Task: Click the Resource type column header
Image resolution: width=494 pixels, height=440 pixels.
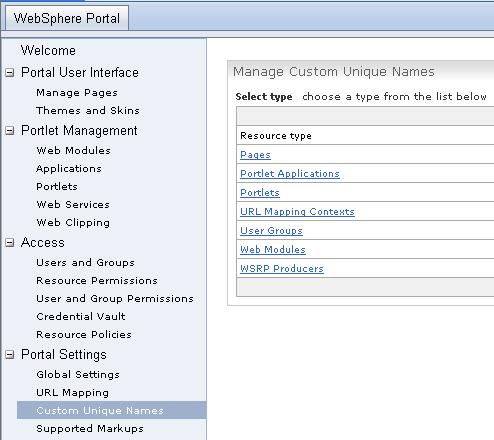Action: tap(276, 136)
